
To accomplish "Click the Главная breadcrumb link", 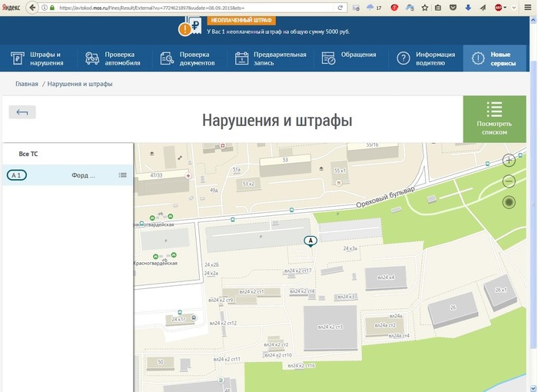I will [26, 83].
